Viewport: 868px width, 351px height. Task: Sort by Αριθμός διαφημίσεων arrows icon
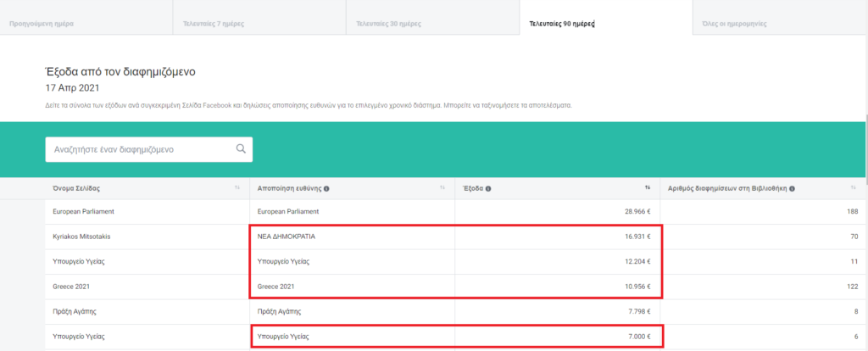(x=853, y=188)
